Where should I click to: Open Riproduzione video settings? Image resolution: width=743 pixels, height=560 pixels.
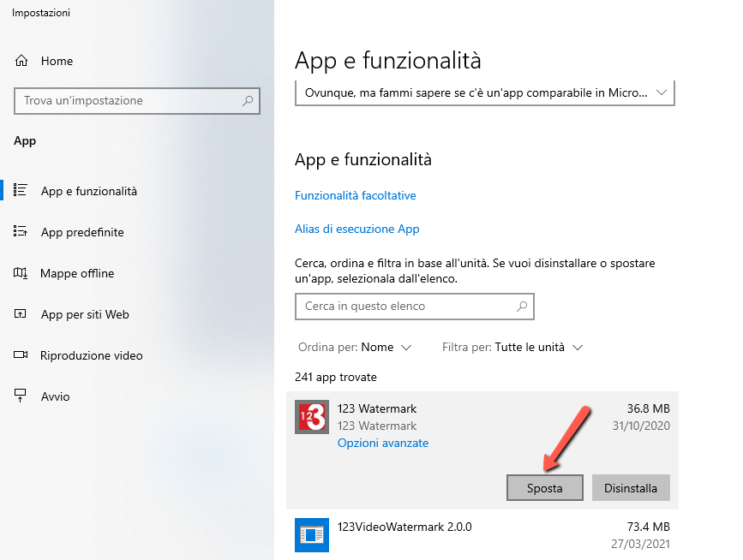click(92, 355)
